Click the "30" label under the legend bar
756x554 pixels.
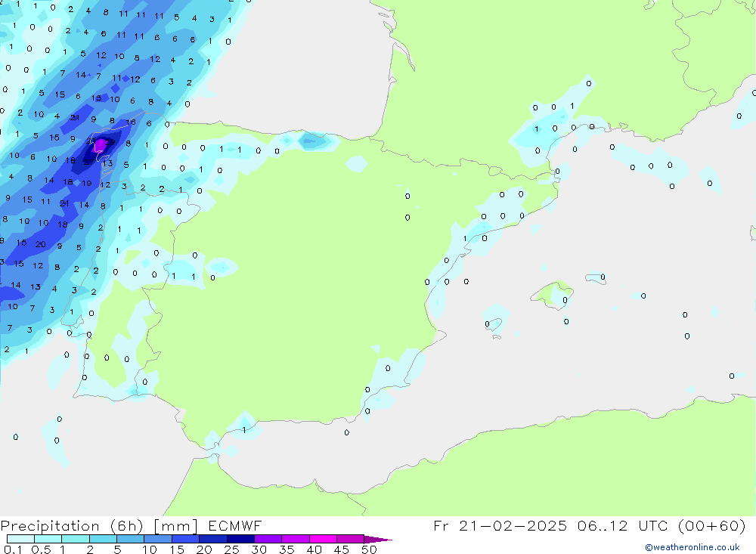(x=259, y=549)
